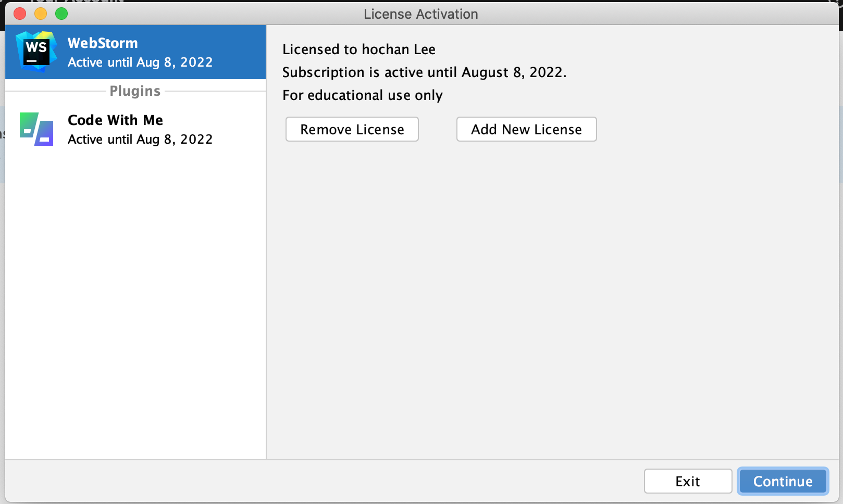Screen dimensions: 843x504
Task: Click 'Active until Aug 8, 2022' under Code With Me
Action: click(x=140, y=139)
